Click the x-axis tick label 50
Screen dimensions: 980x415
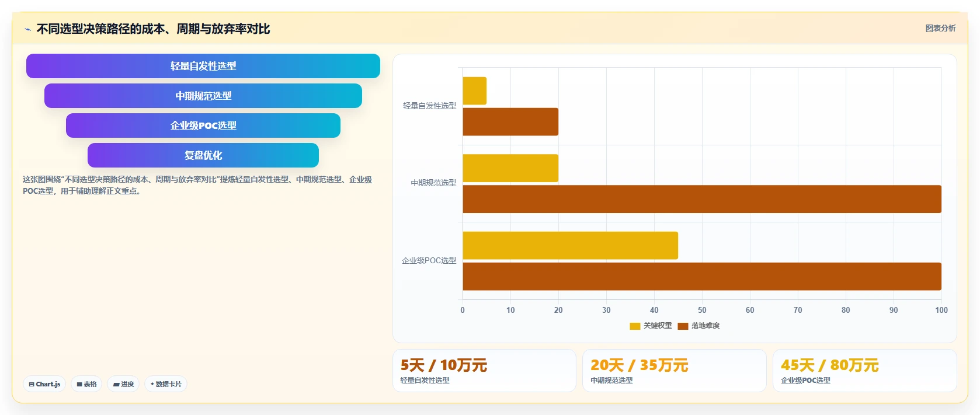click(x=702, y=310)
